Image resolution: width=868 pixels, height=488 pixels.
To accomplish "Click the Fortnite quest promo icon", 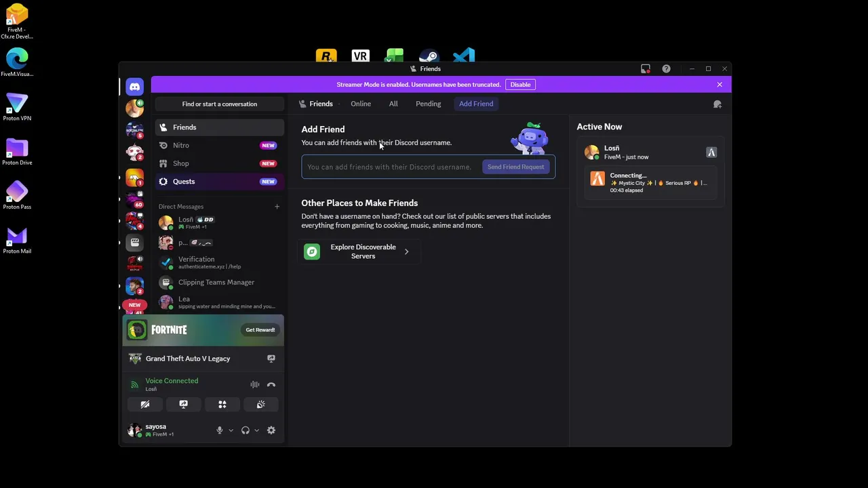I will tap(137, 329).
